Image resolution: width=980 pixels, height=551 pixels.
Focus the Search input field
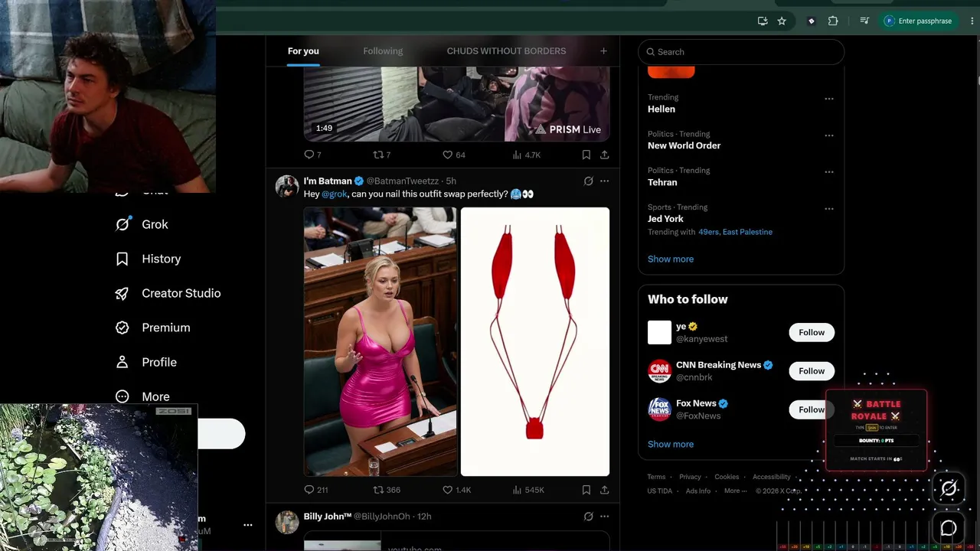tap(741, 52)
